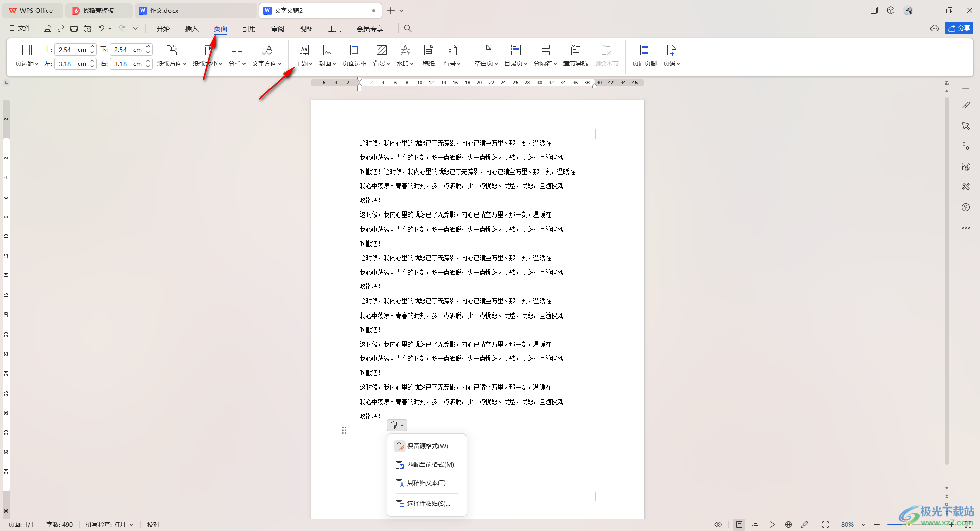Click the Background (背景) icon
This screenshot has width=980, height=531.
click(381, 50)
